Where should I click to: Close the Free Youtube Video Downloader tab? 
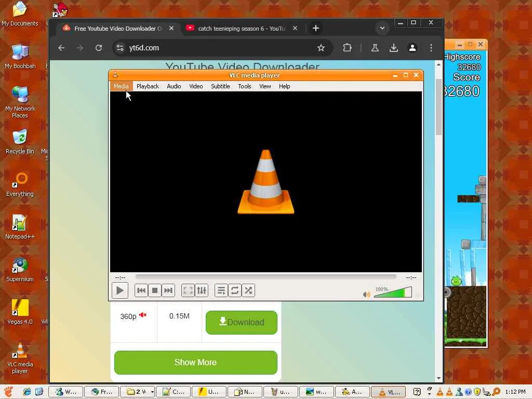click(171, 28)
